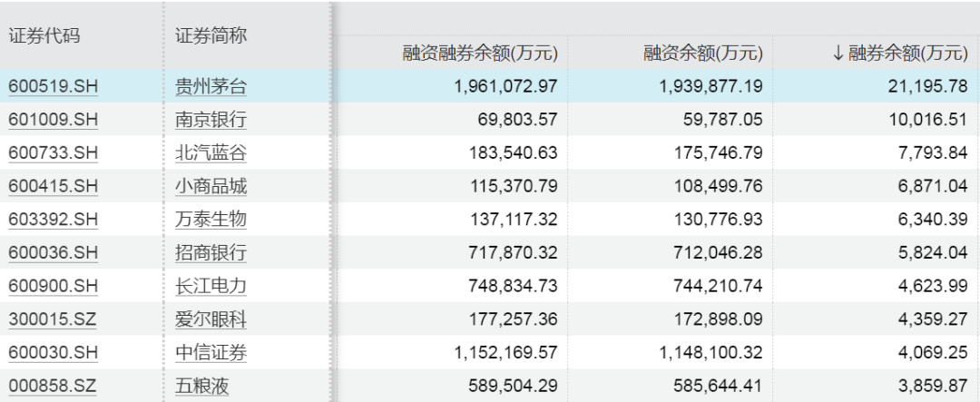The height and width of the screenshot is (402, 980).
Task: Click the 北汽蓝谷 stock name
Action: point(211,153)
